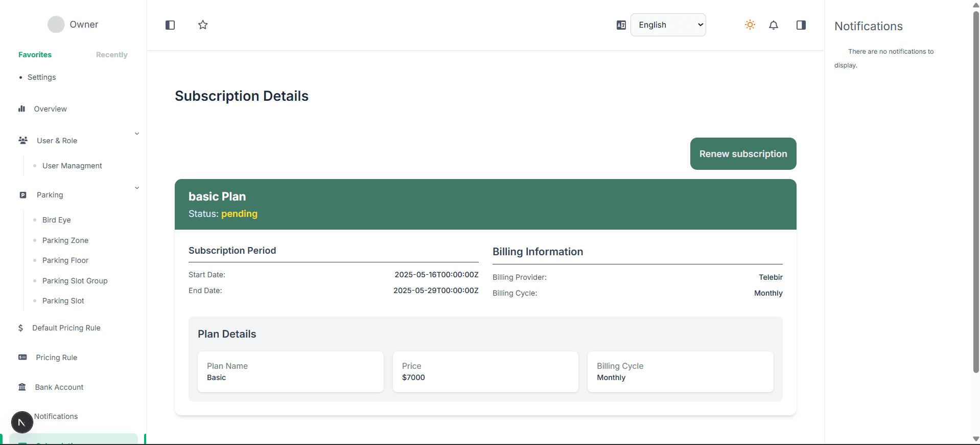Click the translate language icon

(621, 25)
